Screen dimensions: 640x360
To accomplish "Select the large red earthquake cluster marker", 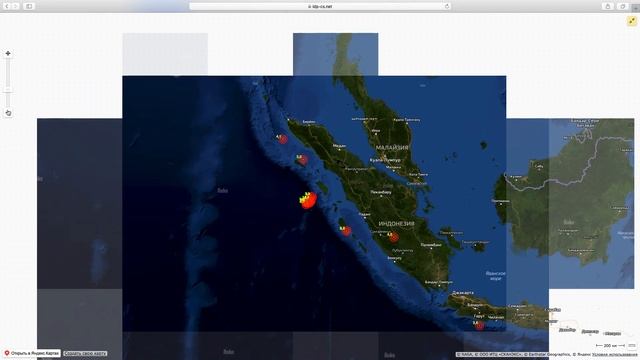I will click(309, 200).
